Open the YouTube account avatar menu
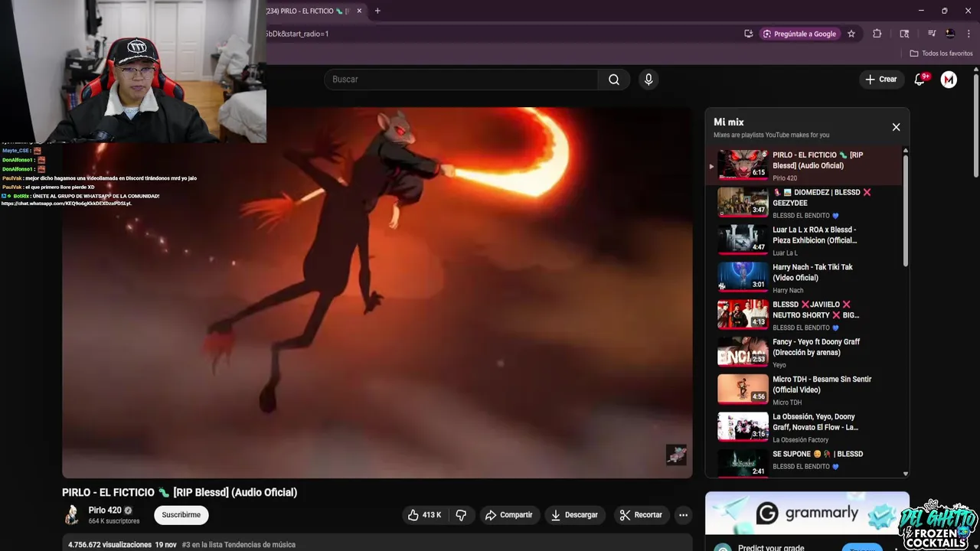Image resolution: width=980 pixels, height=551 pixels. [x=949, y=80]
